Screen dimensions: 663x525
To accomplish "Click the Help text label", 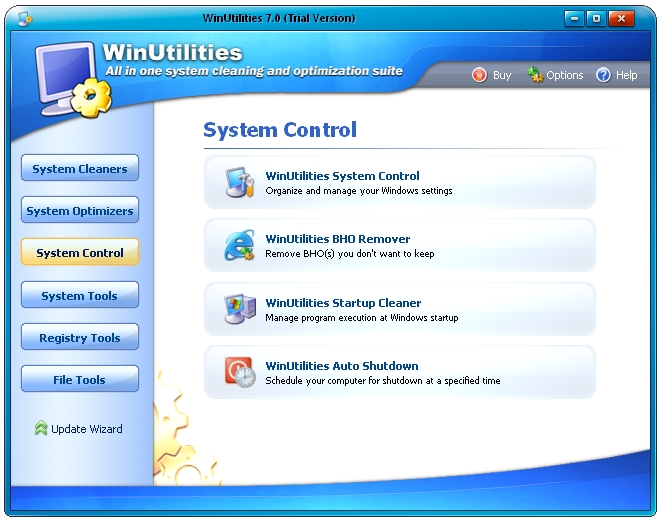I will coord(626,75).
